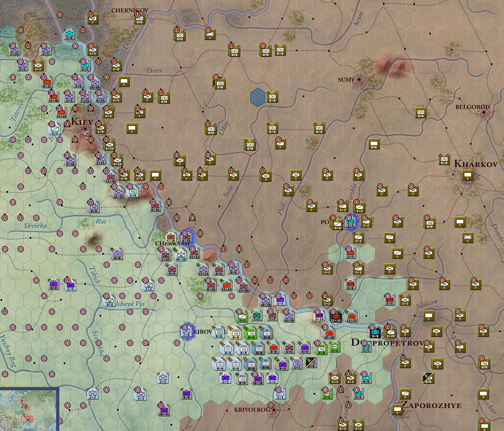Pick the olive stack labeled 4=13

click(x=117, y=161)
